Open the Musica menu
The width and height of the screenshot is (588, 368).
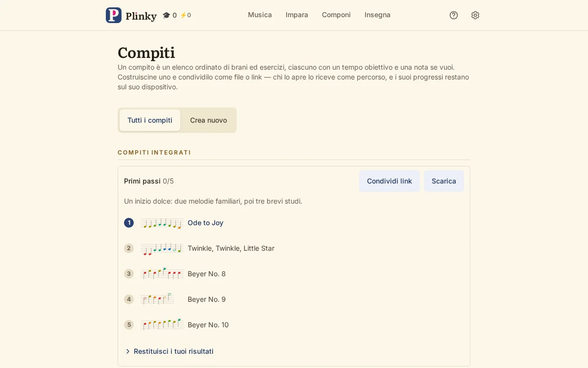tap(260, 15)
